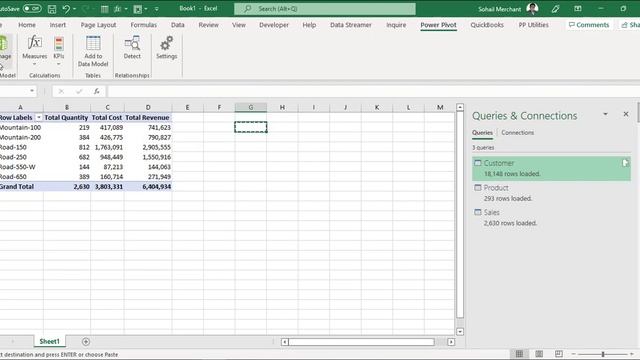Switch to the Data Streamer tab
Image resolution: width=640 pixels, height=360 pixels.
pyautogui.click(x=351, y=25)
